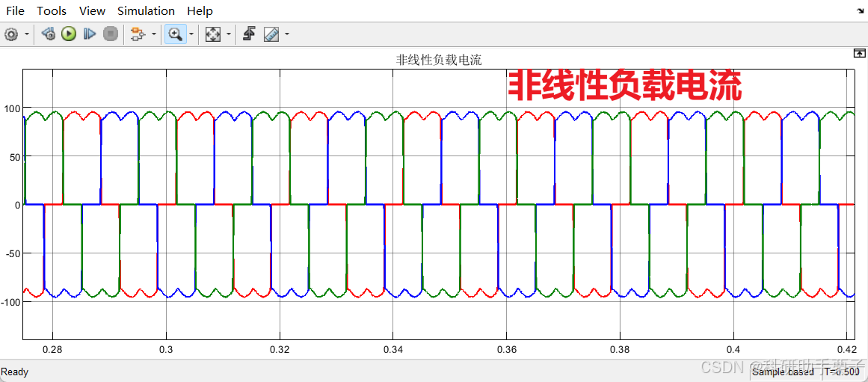Expand the zoom tool options arrow
This screenshot has width=868, height=382.
pos(191,34)
